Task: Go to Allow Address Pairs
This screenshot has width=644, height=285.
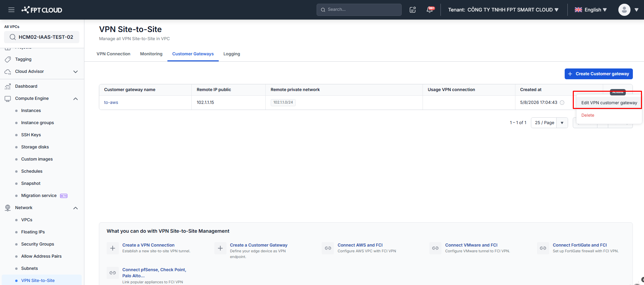Action: 42,256
